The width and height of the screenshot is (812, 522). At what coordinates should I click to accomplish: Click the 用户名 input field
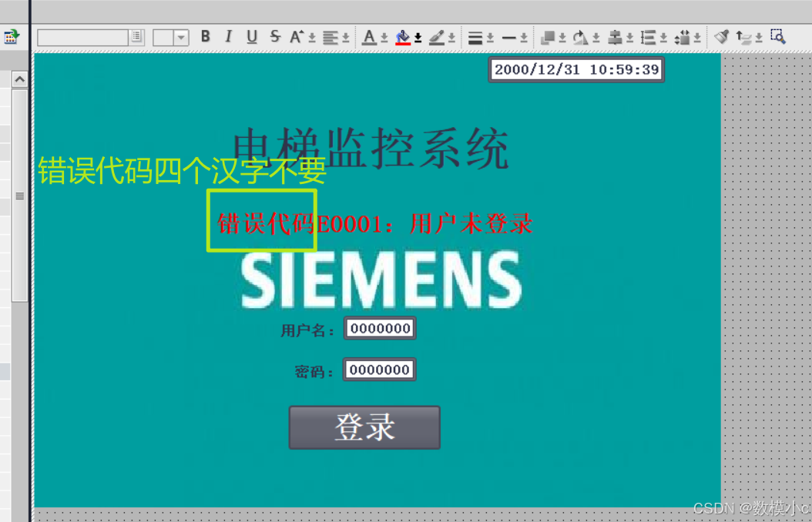point(380,329)
